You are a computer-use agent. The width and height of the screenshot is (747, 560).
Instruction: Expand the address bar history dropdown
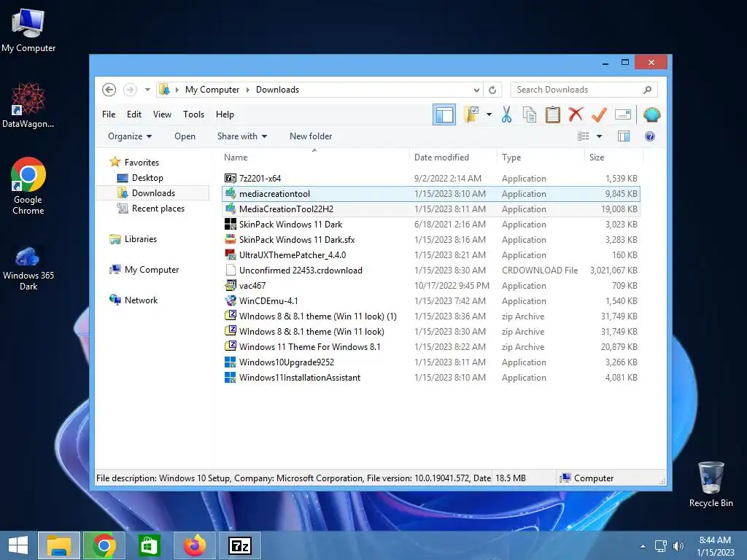[476, 90]
